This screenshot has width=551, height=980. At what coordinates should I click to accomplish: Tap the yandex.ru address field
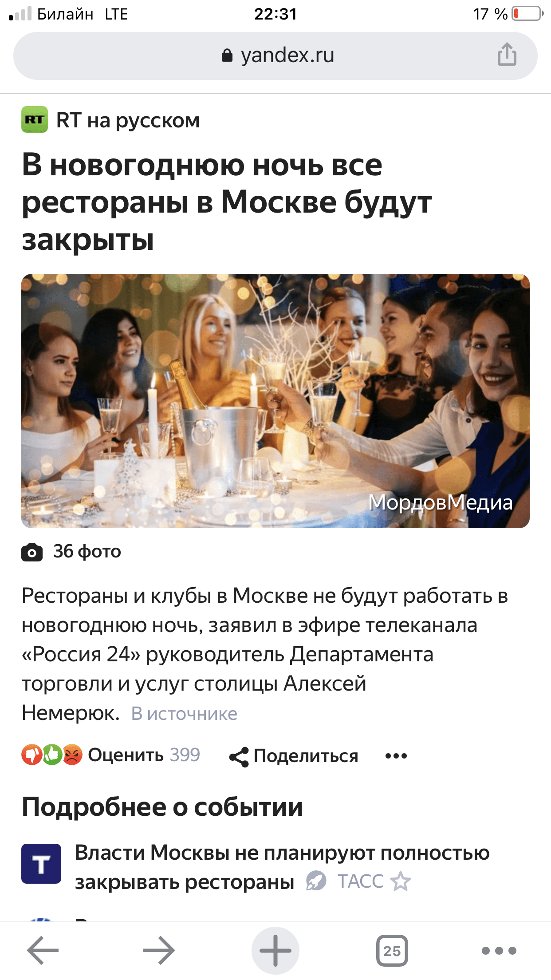pos(275,55)
